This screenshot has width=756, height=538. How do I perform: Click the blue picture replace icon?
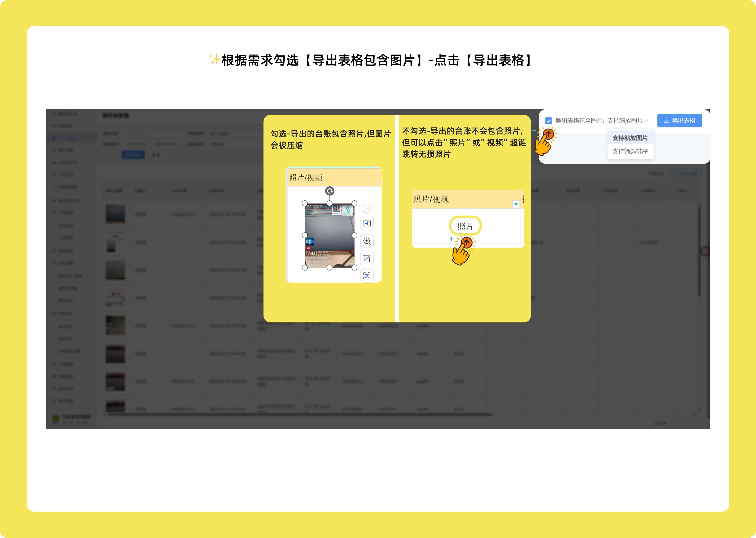(x=367, y=224)
